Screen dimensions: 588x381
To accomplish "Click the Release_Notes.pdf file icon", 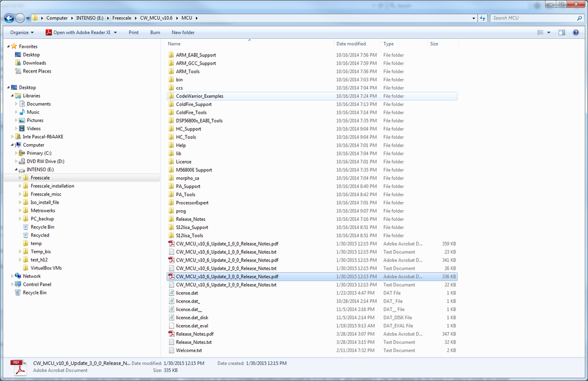I will [x=171, y=334].
